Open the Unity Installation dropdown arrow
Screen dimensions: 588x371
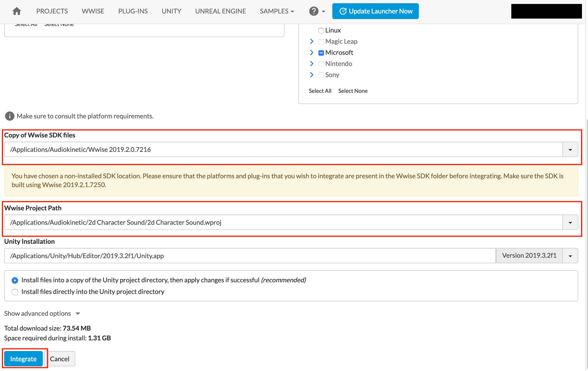coord(570,256)
